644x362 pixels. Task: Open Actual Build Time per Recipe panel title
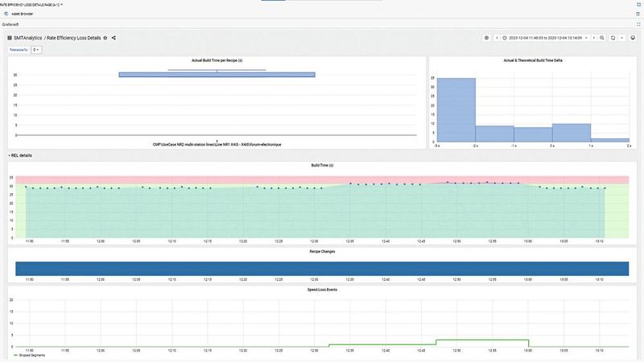[217, 60]
